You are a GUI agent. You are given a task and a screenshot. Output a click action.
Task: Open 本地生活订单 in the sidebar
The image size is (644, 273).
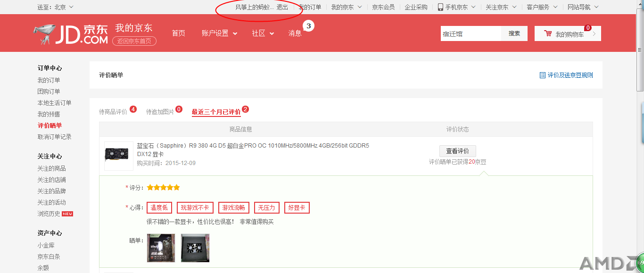point(55,103)
